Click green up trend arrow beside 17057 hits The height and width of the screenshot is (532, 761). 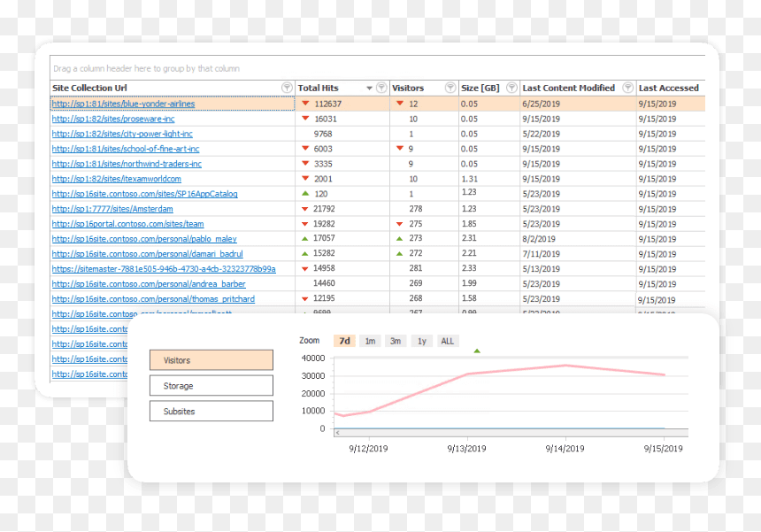point(304,239)
